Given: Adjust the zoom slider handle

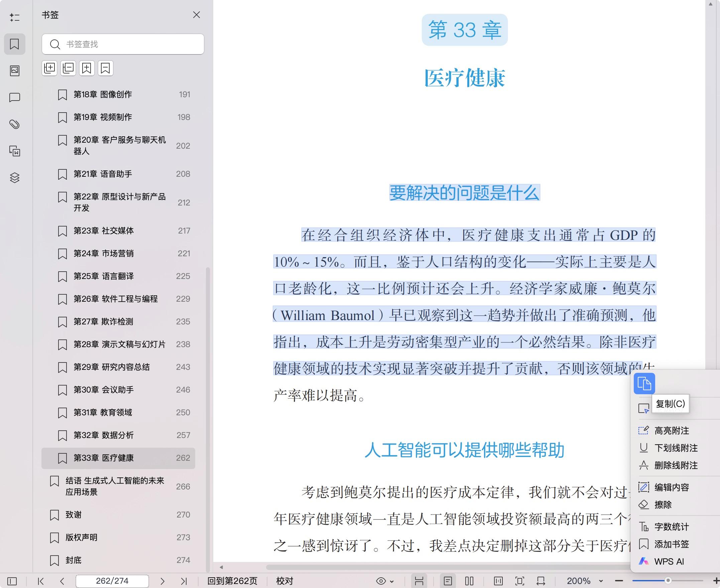Looking at the screenshot, I should click(668, 581).
